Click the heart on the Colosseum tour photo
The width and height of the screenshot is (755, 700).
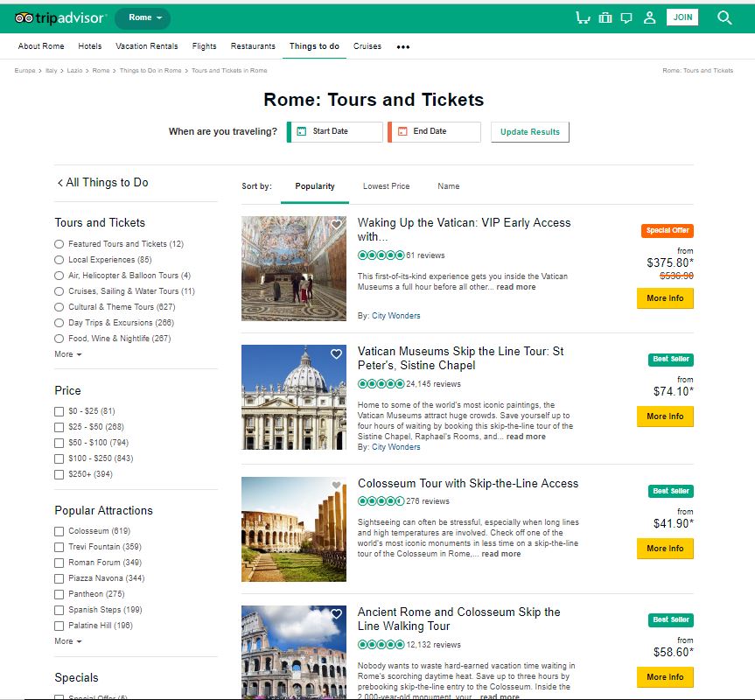click(336, 483)
